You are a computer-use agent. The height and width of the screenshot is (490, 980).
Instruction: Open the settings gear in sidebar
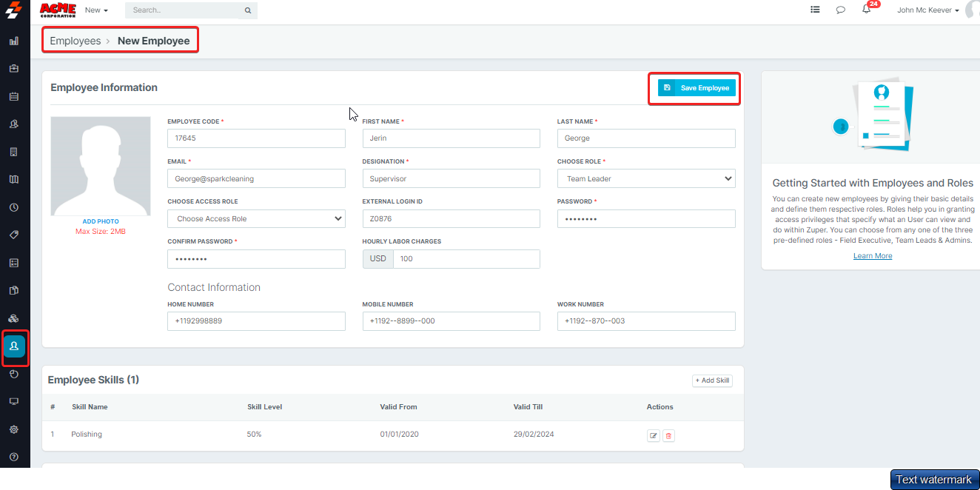click(14, 429)
